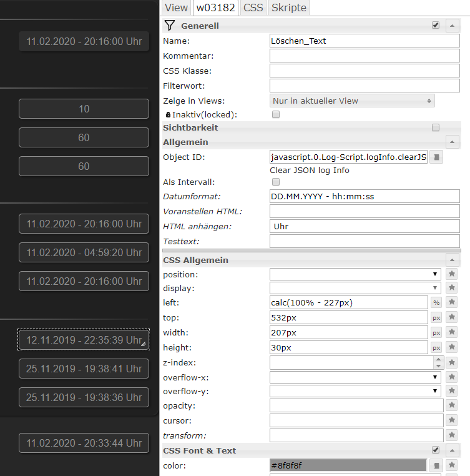Toggle px unit for height value
The image size is (470, 476).
(436, 347)
